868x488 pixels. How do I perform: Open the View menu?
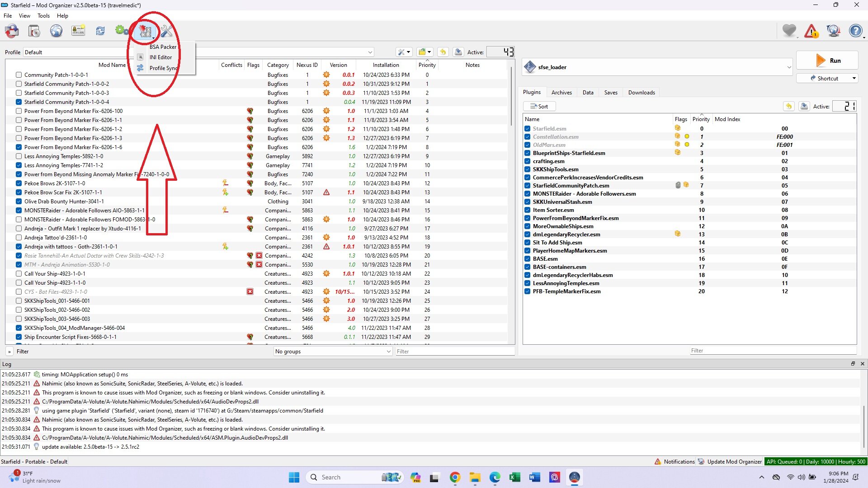(24, 16)
